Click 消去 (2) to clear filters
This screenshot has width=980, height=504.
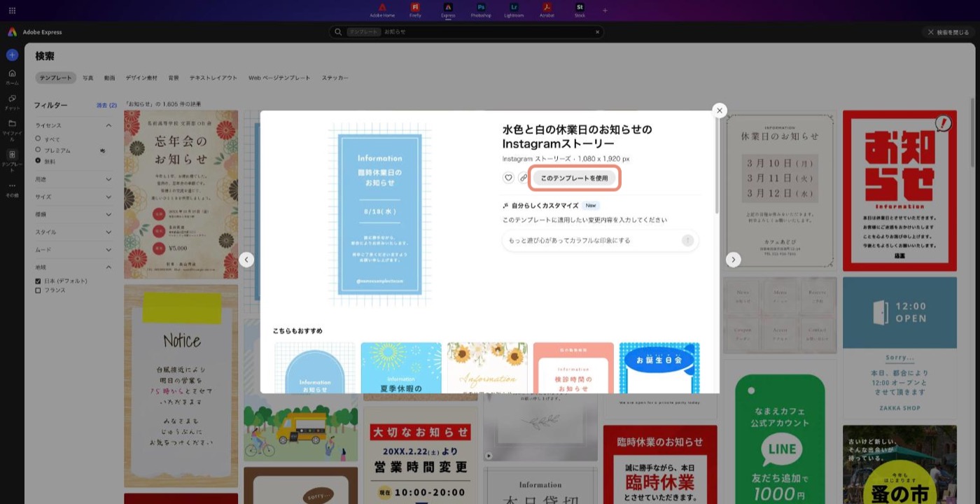tap(107, 105)
